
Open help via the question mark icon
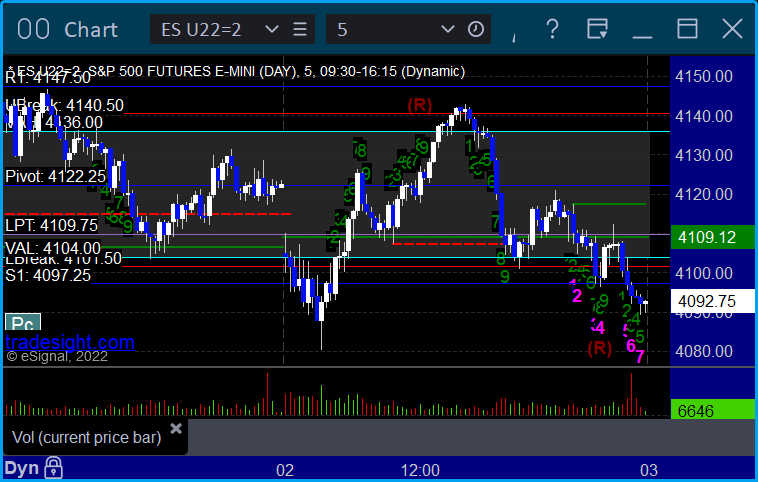[552, 29]
